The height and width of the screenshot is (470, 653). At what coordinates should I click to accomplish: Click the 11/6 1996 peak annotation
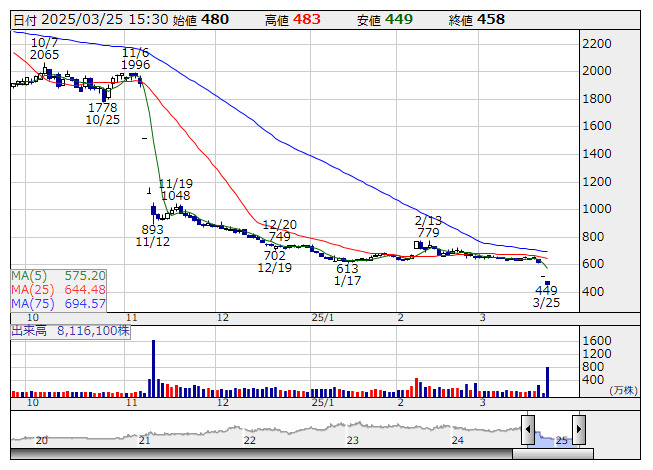(135, 59)
